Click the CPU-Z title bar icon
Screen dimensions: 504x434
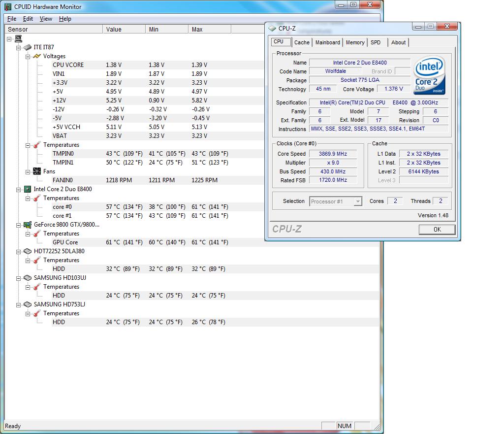click(x=272, y=28)
